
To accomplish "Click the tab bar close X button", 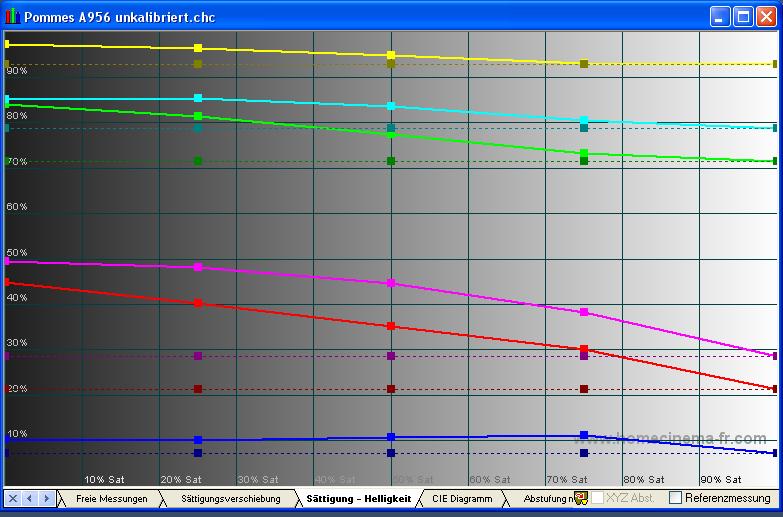I will [13, 498].
